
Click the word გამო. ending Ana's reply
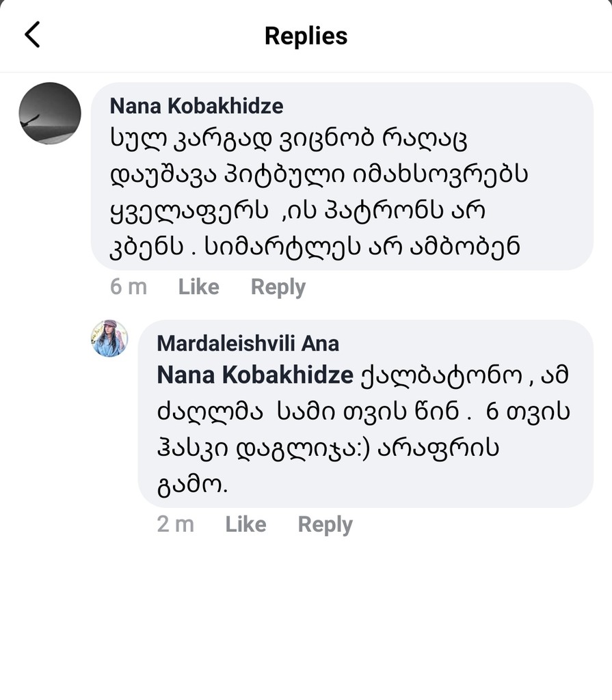pos(192,485)
